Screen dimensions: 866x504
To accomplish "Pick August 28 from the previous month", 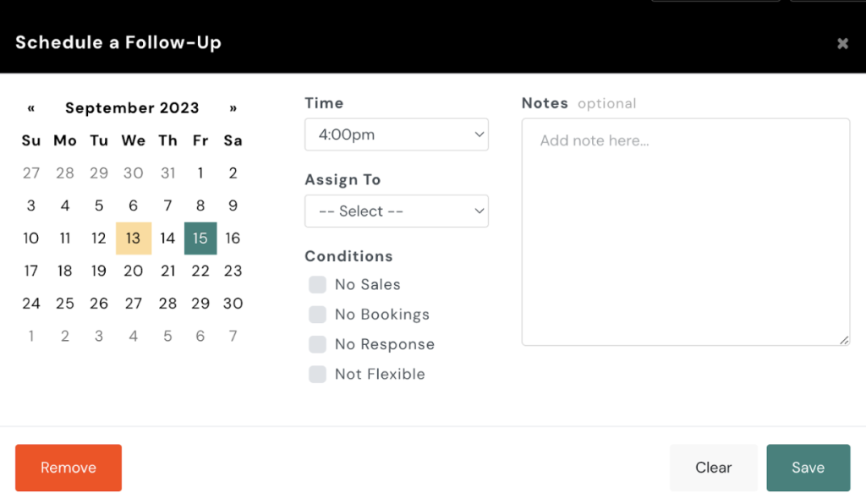I will click(65, 173).
